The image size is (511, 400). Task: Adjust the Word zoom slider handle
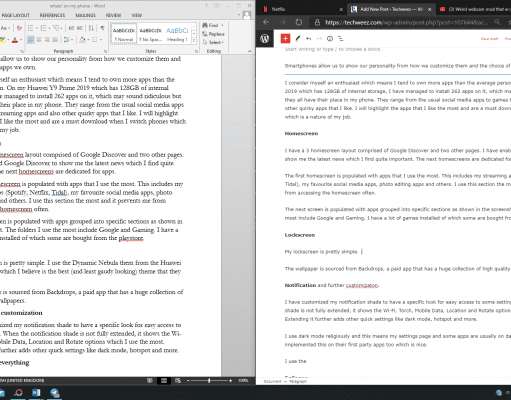209,380
